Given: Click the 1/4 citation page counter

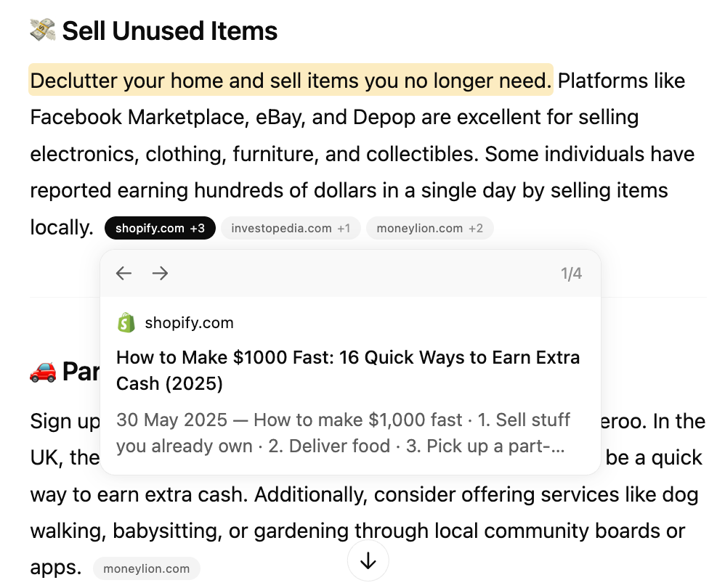Looking at the screenshot, I should coord(572,274).
